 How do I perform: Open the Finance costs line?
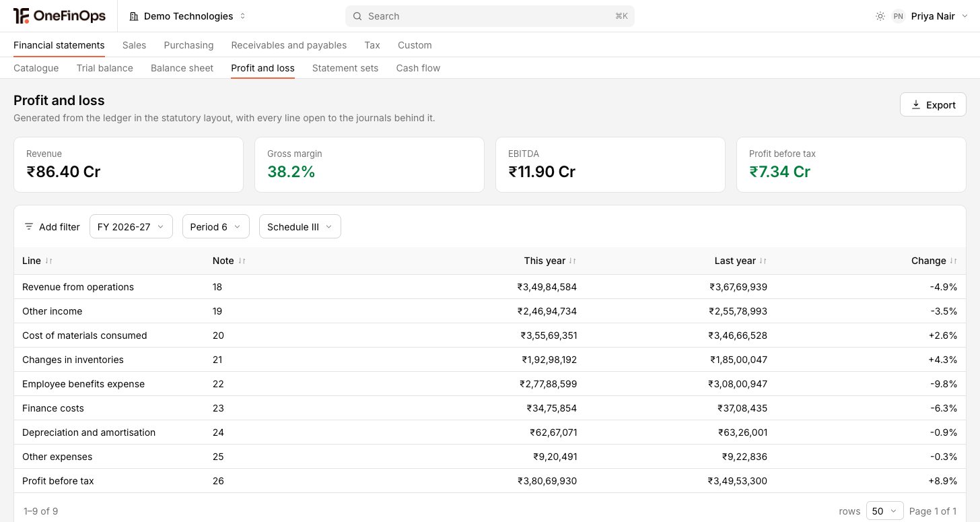pos(490,408)
